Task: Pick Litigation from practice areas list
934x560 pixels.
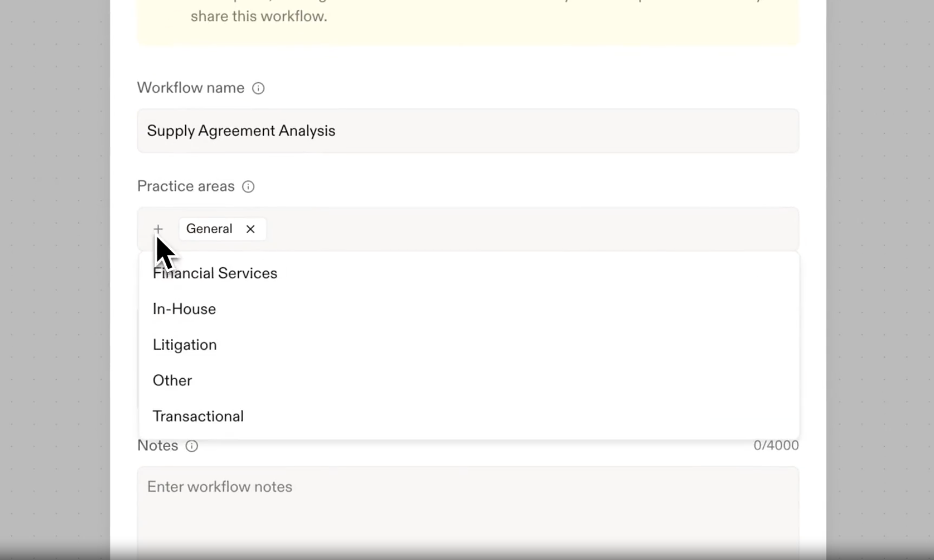Action: tap(185, 345)
